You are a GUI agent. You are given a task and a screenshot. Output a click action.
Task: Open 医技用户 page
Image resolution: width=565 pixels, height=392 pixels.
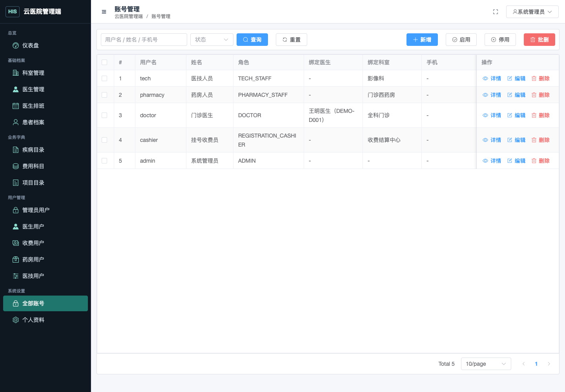(46, 276)
